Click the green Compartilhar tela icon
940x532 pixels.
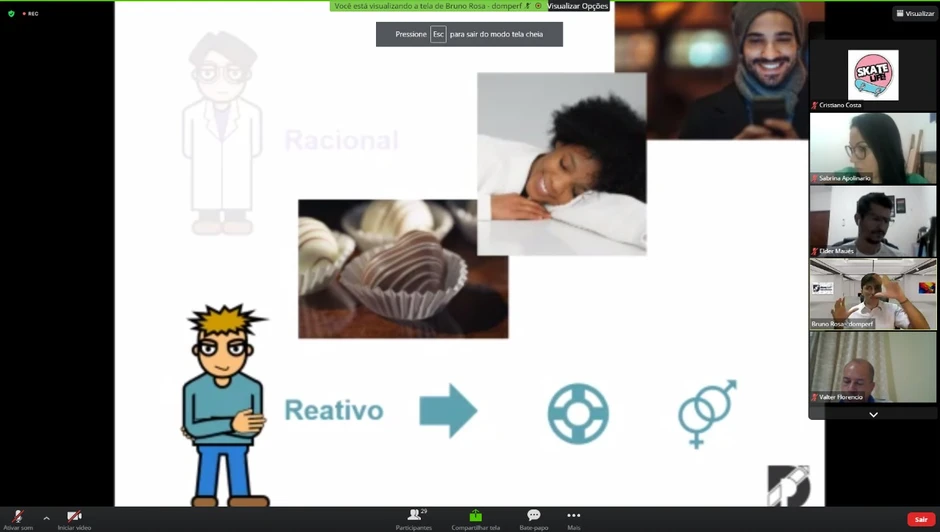[475, 516]
